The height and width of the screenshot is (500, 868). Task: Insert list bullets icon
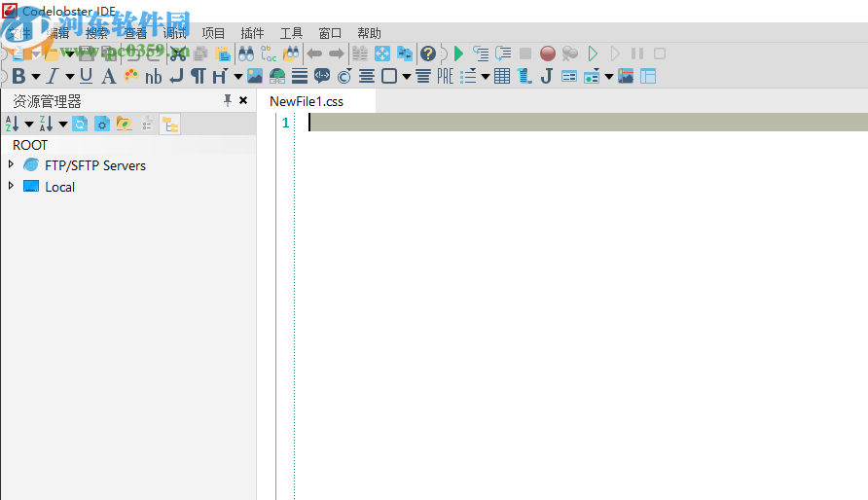pos(468,76)
